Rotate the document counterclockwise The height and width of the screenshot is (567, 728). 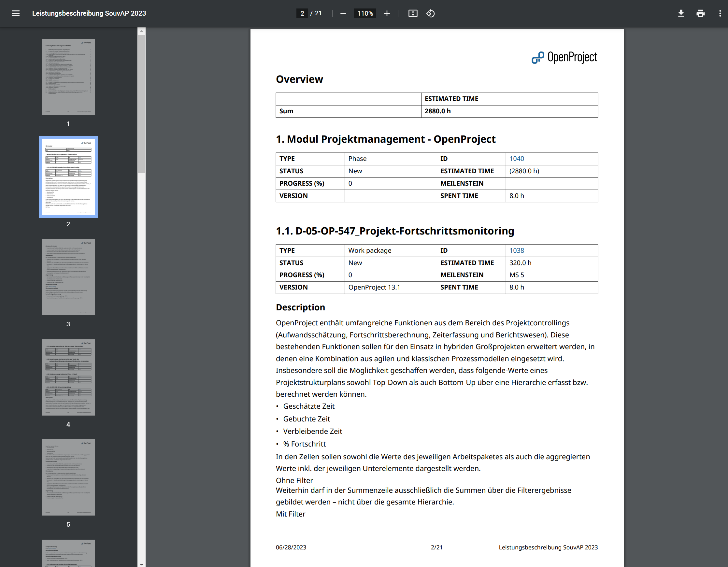pos(430,13)
